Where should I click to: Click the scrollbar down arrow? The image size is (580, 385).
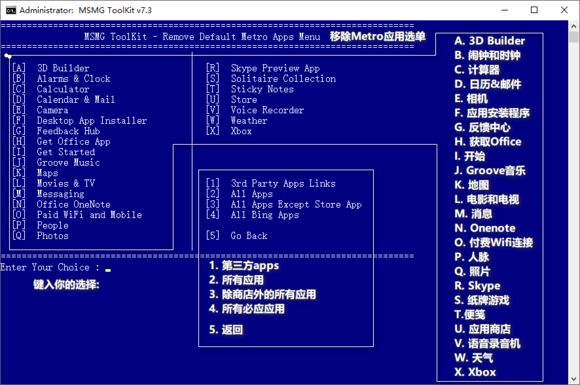[574, 379]
